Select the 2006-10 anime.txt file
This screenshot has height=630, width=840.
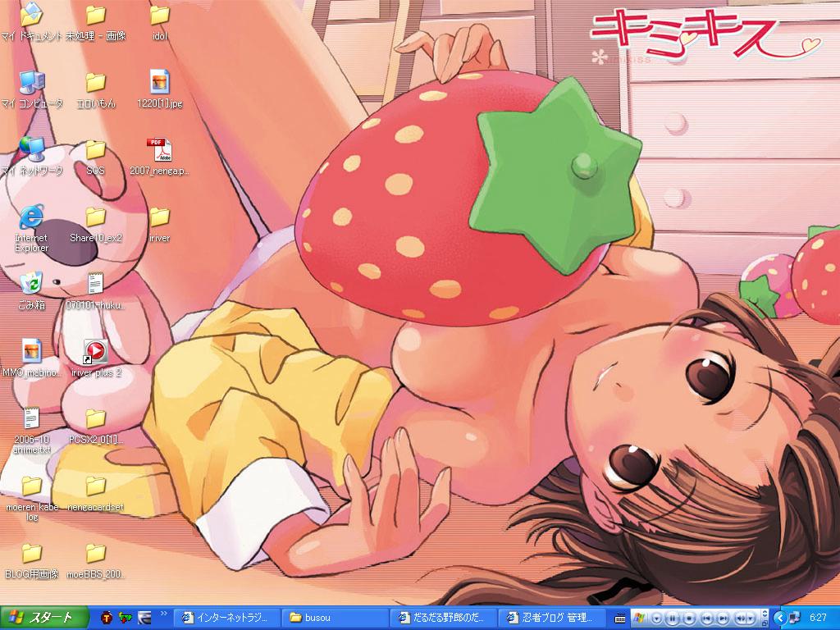32,431
